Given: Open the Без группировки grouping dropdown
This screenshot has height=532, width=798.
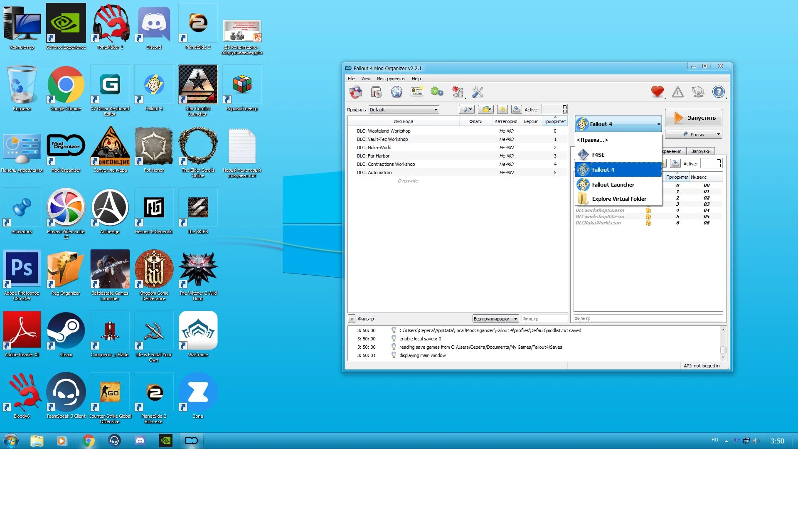Looking at the screenshot, I should (495, 319).
